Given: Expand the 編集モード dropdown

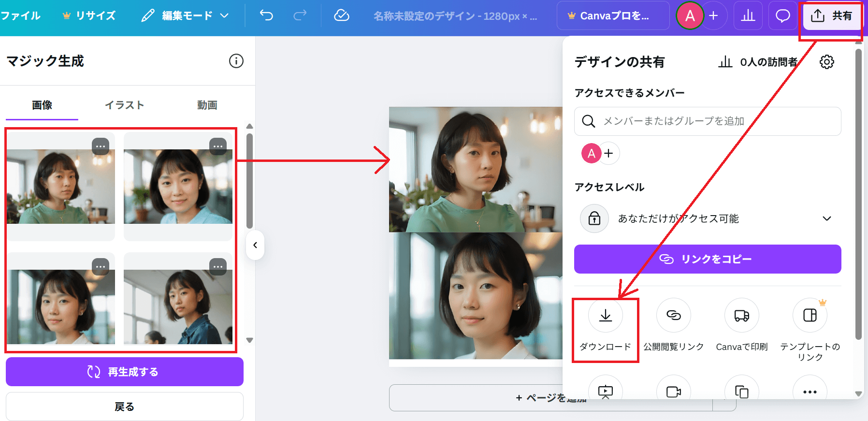Looking at the screenshot, I should [185, 15].
